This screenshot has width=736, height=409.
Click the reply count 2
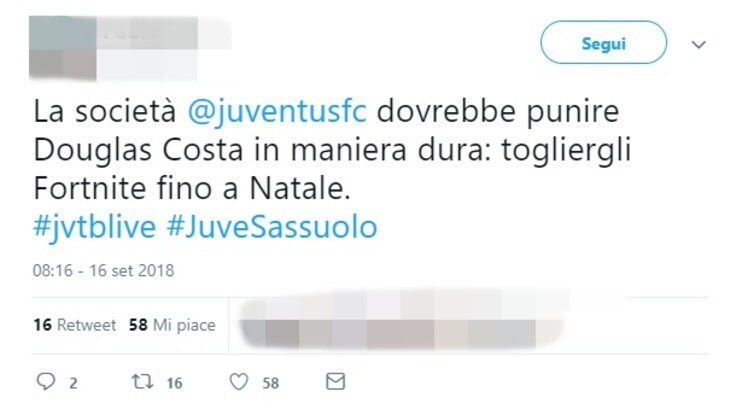73,384
